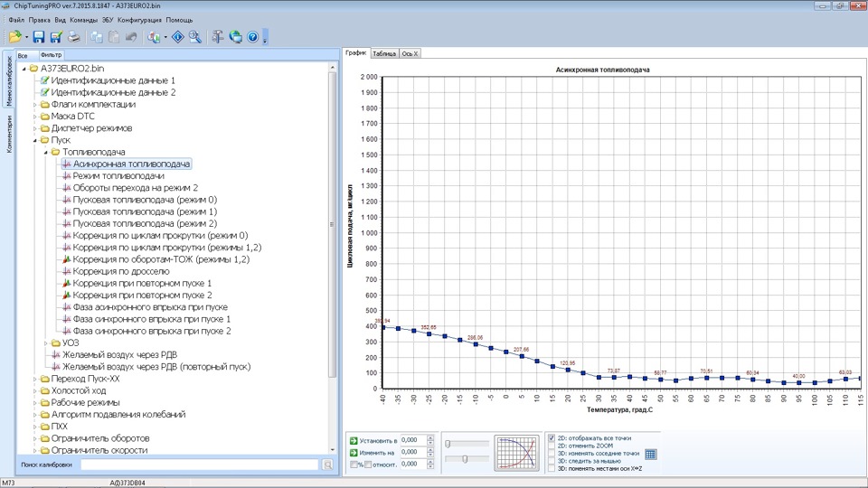
Task: Click the magnifier search icon in toolbar
Action: pos(195,37)
